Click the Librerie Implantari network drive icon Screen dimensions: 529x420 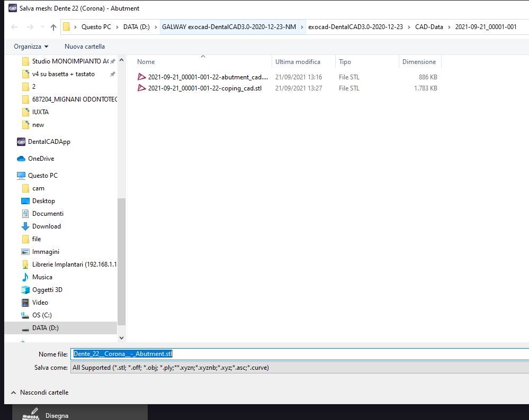(25, 264)
